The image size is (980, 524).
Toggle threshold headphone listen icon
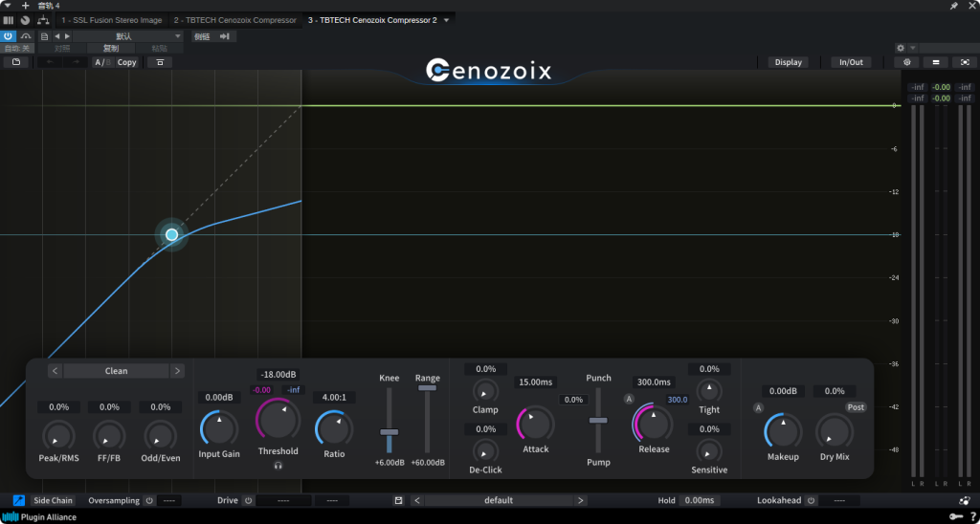pyautogui.click(x=278, y=466)
